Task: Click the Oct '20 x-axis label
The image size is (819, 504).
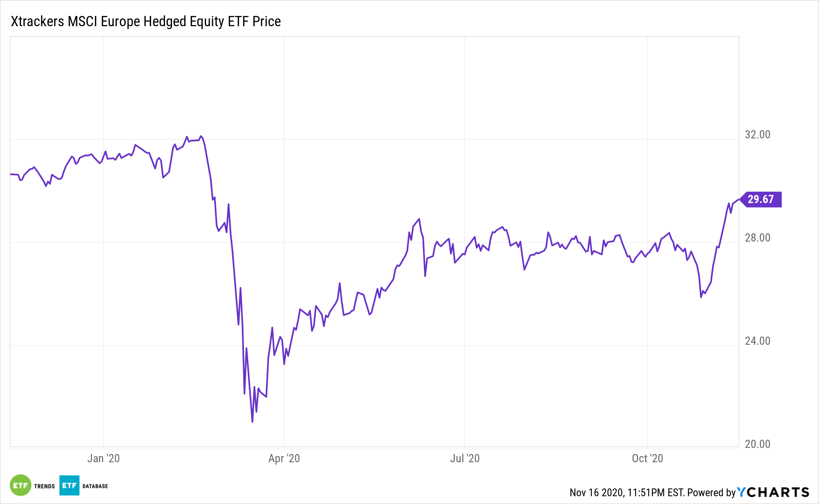Action: [x=647, y=458]
